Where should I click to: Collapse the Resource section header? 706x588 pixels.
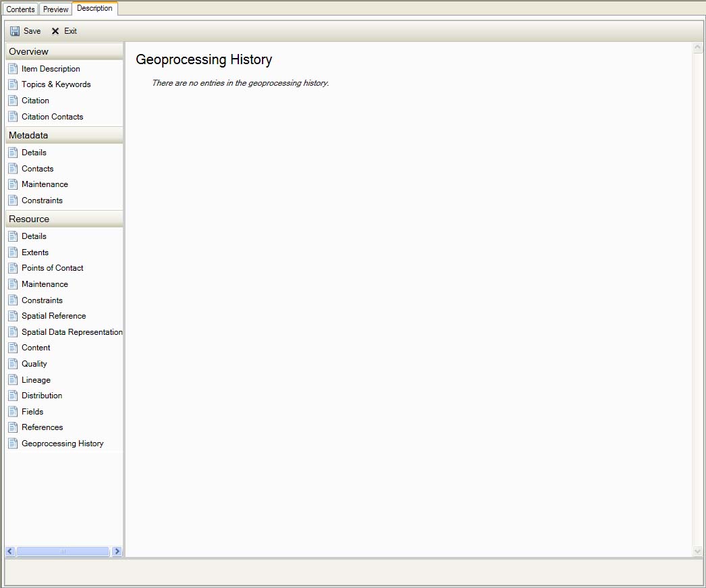[x=63, y=219]
